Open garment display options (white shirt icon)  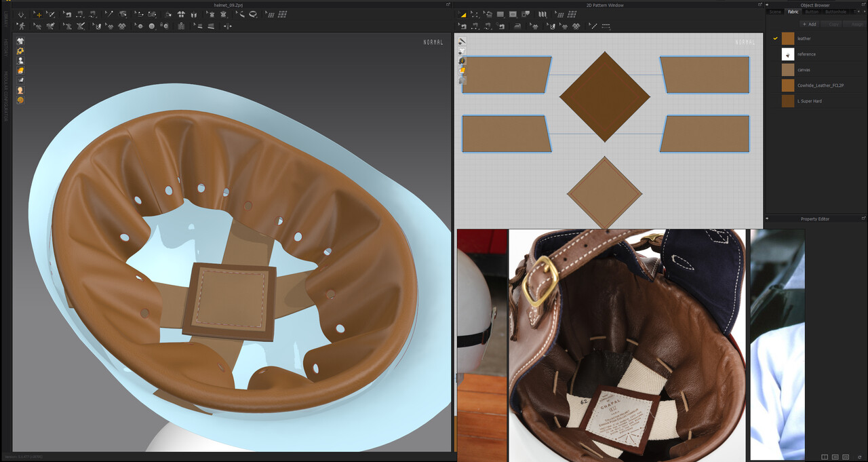20,41
